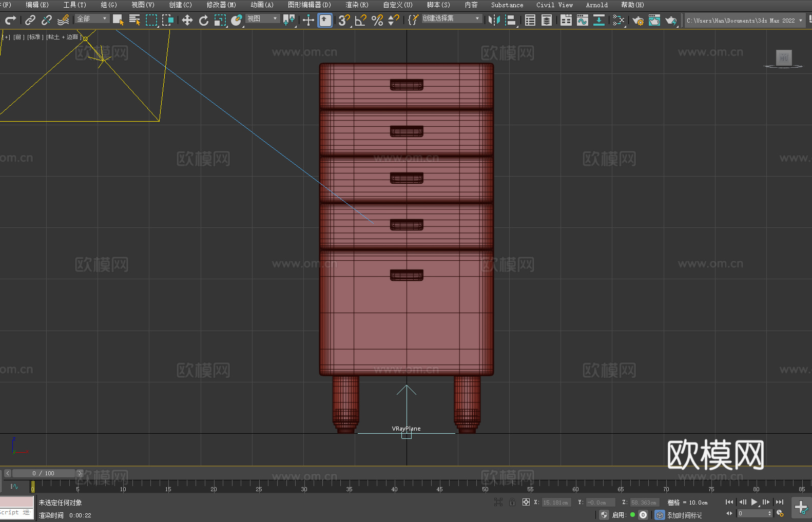
Task: Toggle Window/Crossing selection mode
Action: pyautogui.click(x=168, y=20)
